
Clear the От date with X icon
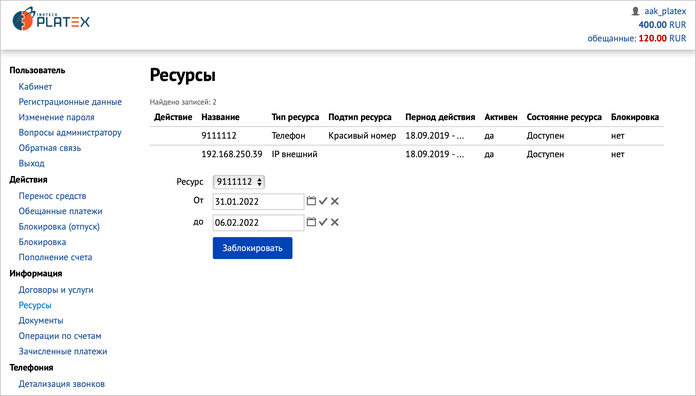(x=335, y=201)
